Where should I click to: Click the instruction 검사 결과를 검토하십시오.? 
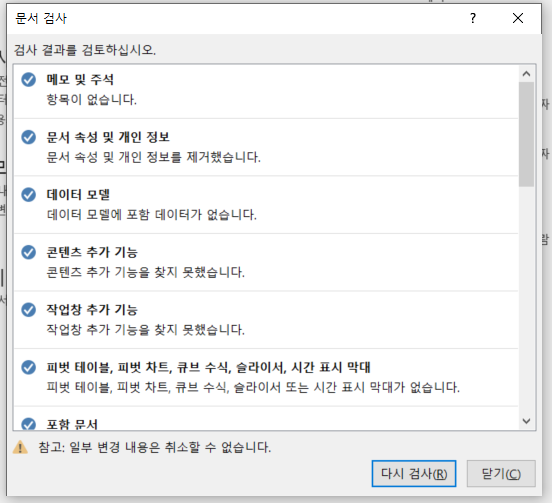pos(85,50)
